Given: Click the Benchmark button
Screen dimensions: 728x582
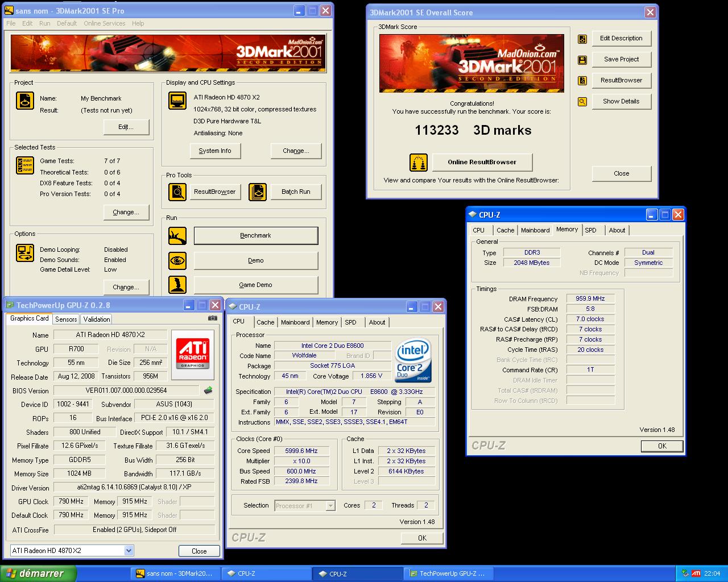Looking at the screenshot, I should (x=256, y=236).
